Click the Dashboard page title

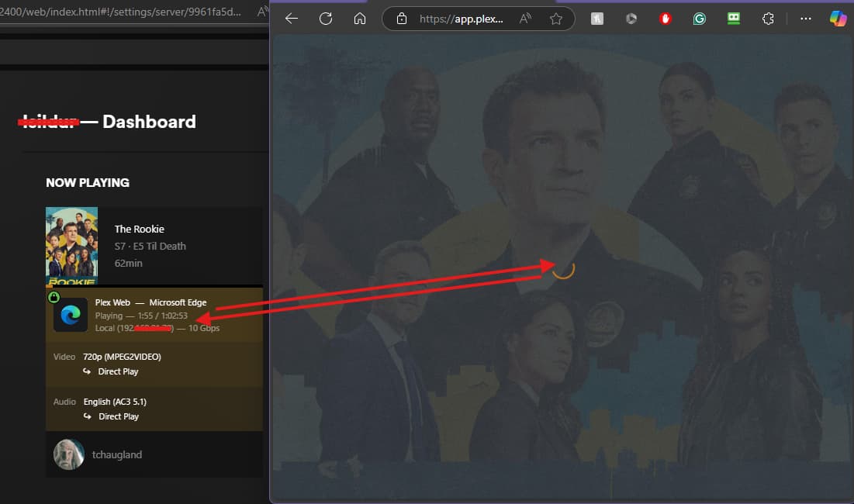pyautogui.click(x=149, y=122)
